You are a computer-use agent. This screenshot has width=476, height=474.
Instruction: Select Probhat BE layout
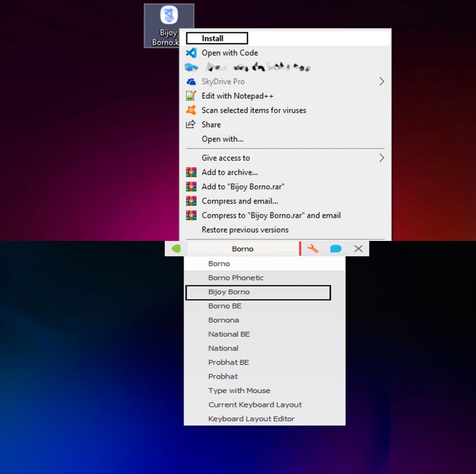(264, 362)
